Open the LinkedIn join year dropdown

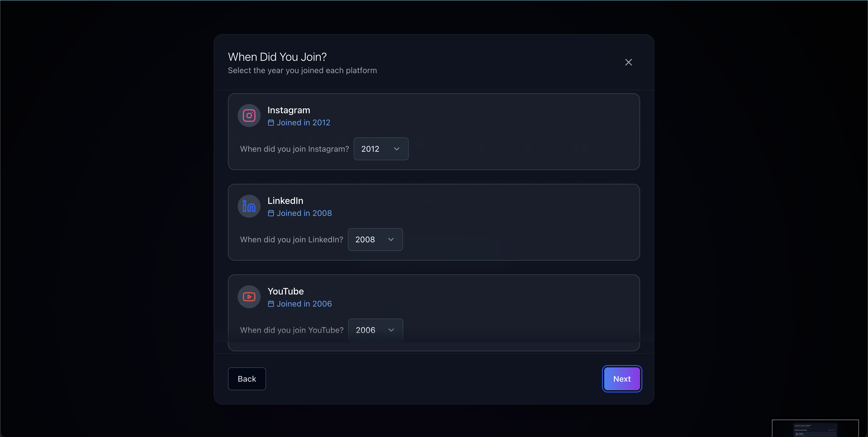click(x=375, y=239)
